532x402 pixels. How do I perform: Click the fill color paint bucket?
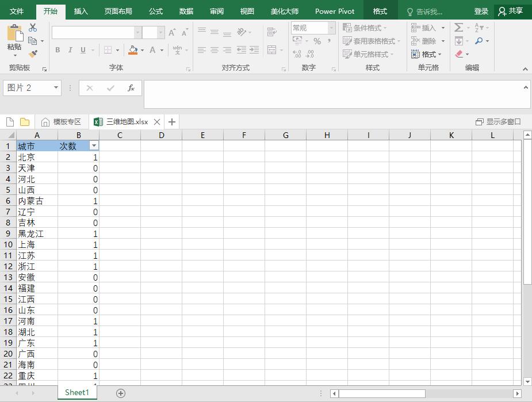133,50
